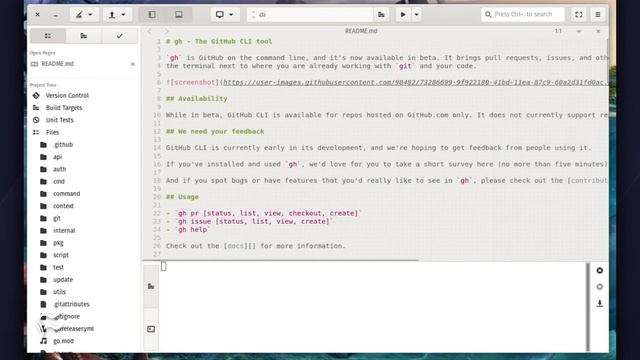The image size is (640, 360).
Task: Click the 1:1 cursor position indicator
Action: (558, 31)
